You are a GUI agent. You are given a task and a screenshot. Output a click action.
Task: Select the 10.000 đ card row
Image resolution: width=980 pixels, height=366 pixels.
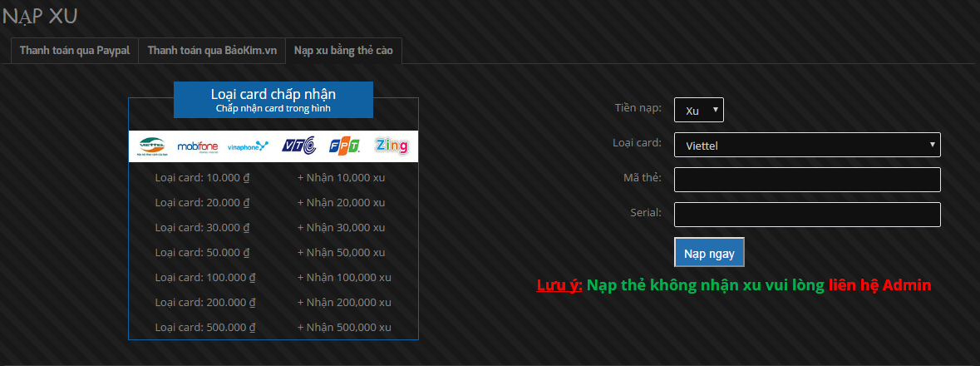204,177
